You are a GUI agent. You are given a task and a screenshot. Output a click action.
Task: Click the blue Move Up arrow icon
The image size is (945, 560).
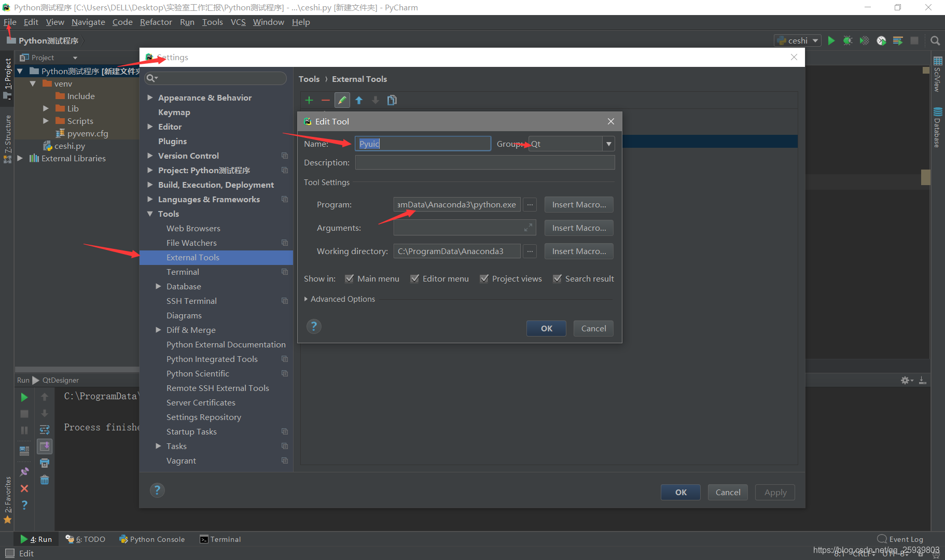359,100
